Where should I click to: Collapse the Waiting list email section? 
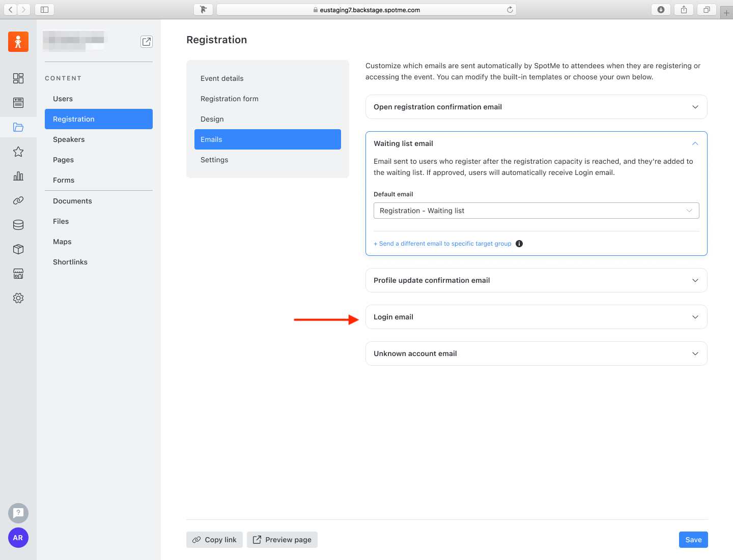click(x=695, y=143)
